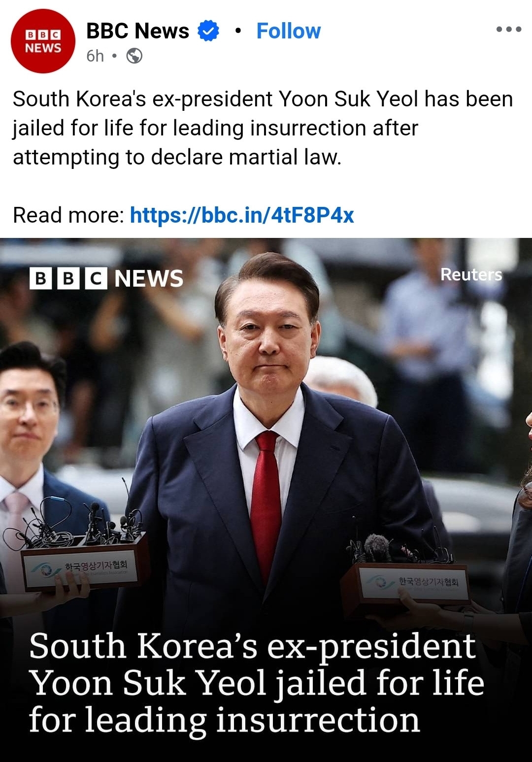Open the BBC News round profile avatar

pyautogui.click(x=43, y=41)
